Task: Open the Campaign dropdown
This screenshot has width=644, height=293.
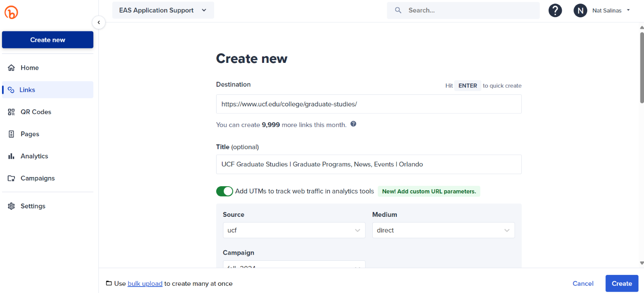Action: (294, 264)
